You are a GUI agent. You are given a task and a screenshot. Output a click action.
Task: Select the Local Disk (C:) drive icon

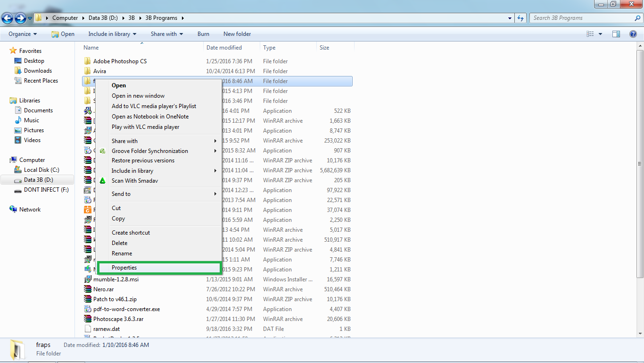click(x=18, y=170)
